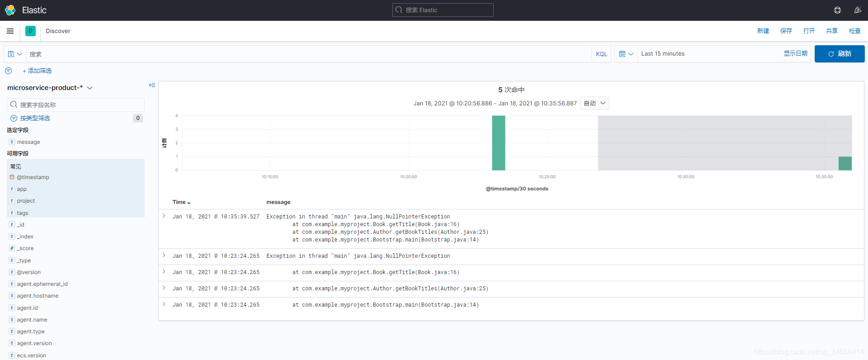Click 检查 in the top menu
868x360 pixels.
coord(855,31)
